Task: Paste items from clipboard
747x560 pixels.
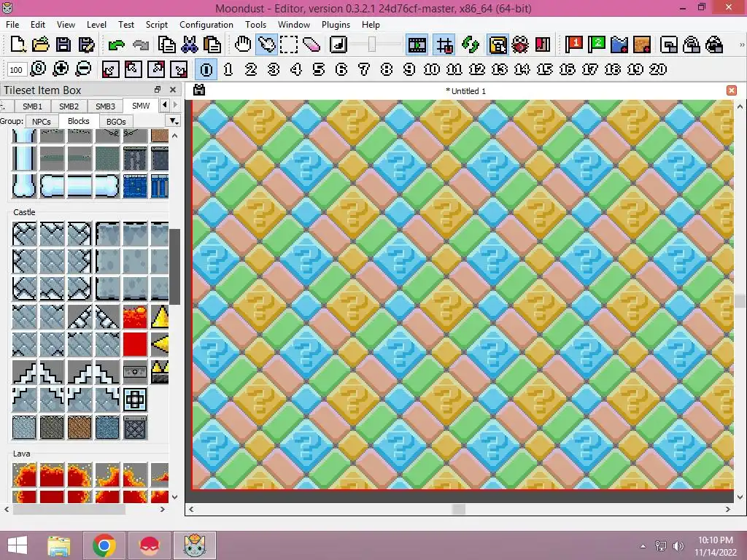Action: (x=212, y=44)
